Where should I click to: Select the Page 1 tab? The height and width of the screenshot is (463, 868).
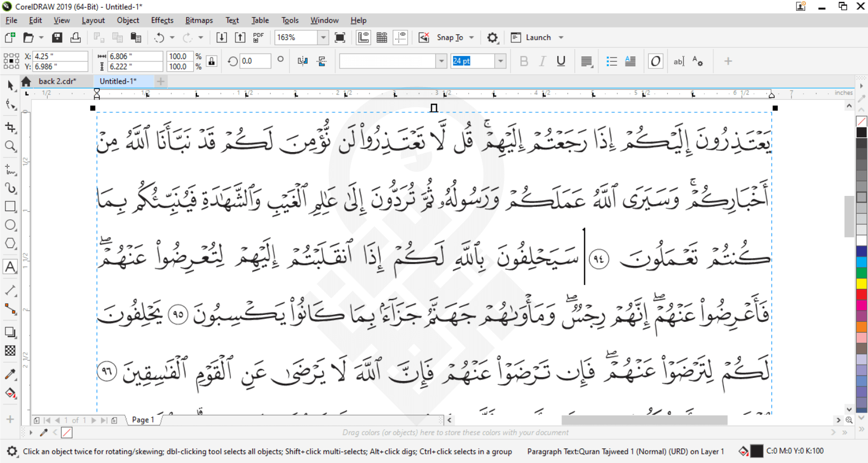[x=143, y=420]
